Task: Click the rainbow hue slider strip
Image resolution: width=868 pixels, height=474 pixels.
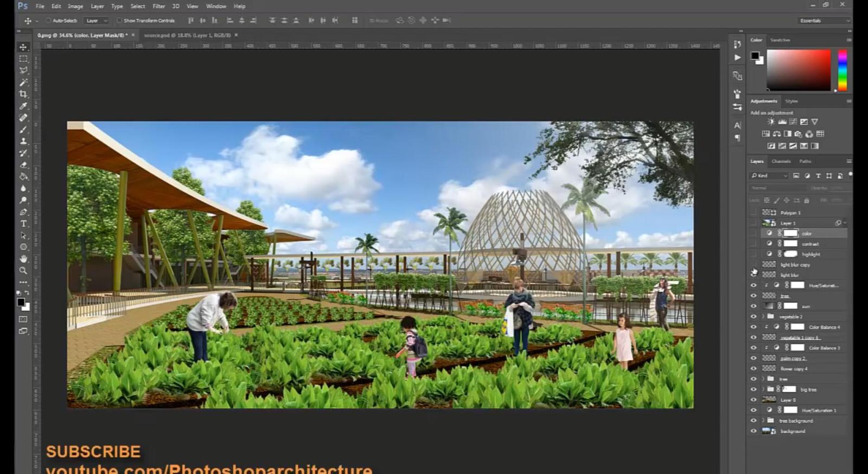Action: (842, 70)
